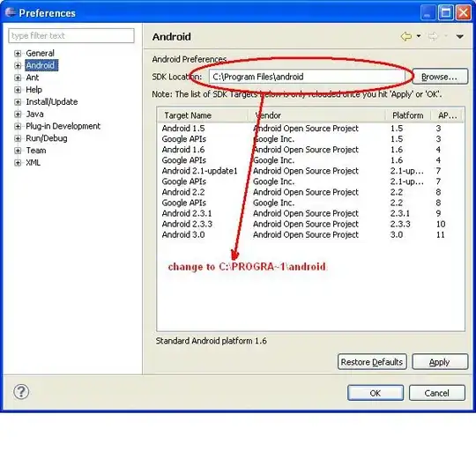Select Run/Debug preferences category
476x466 pixels.
[x=47, y=138]
